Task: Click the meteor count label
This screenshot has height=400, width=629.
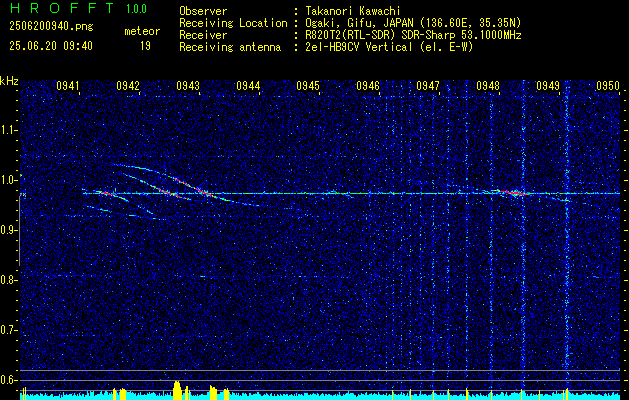Action: pos(142,31)
